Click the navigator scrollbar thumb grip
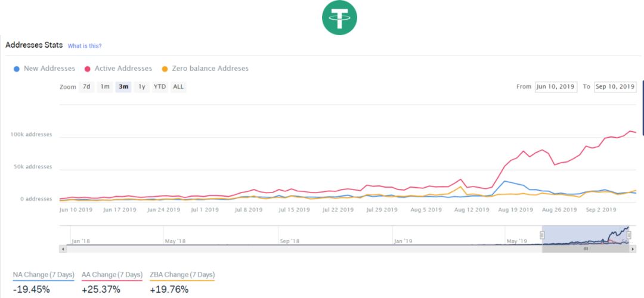This screenshot has width=644, height=298. [586, 249]
